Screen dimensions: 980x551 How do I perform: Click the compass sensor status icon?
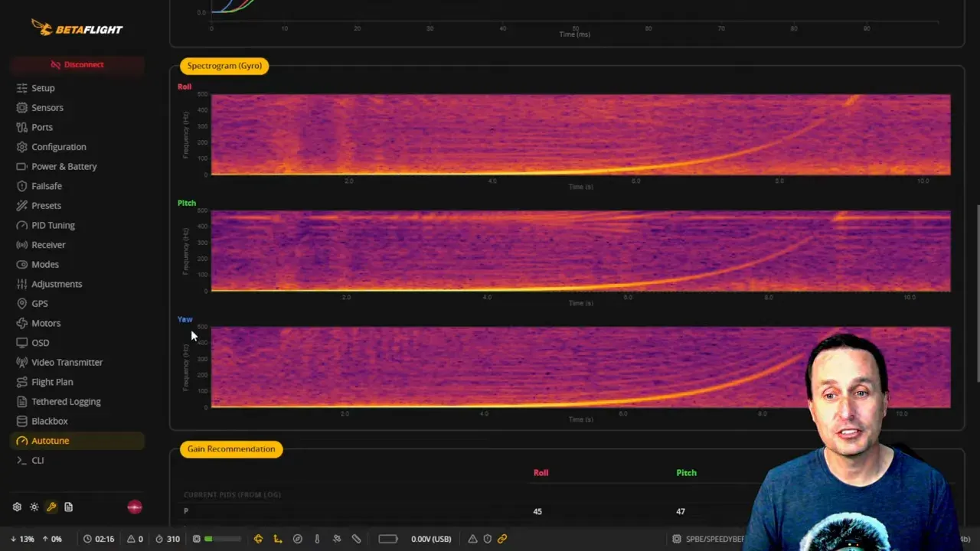(298, 539)
